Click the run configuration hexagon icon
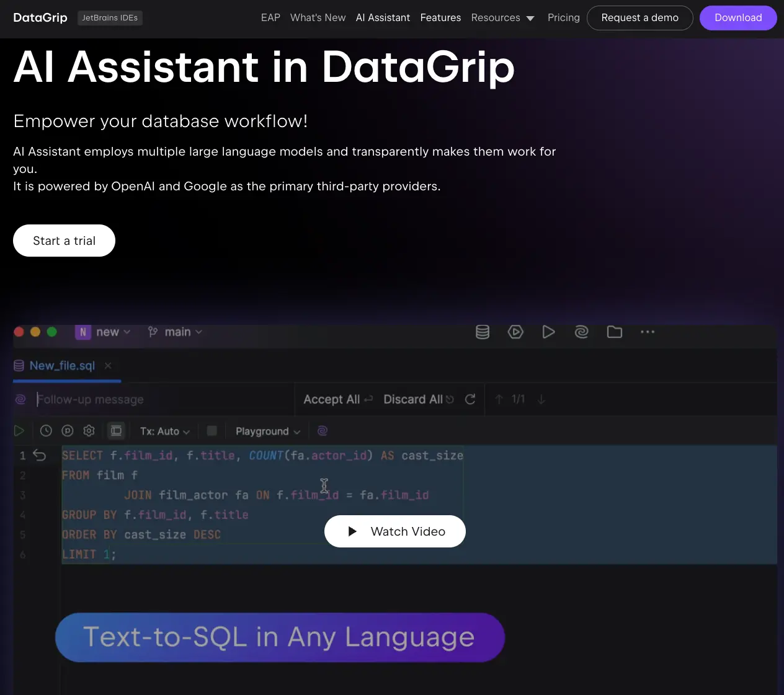Viewport: 784px width, 695px height. pos(515,332)
